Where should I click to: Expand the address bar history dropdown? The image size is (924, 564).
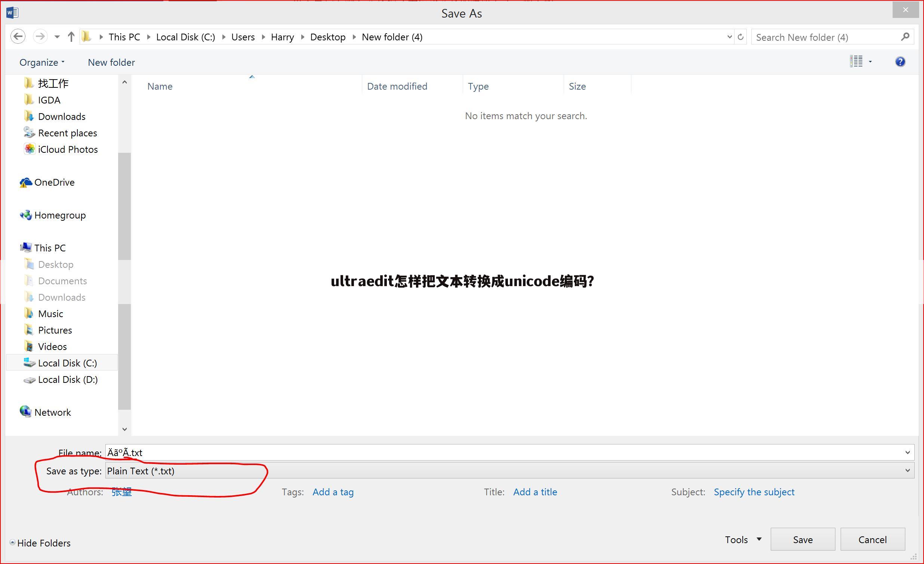[729, 37]
